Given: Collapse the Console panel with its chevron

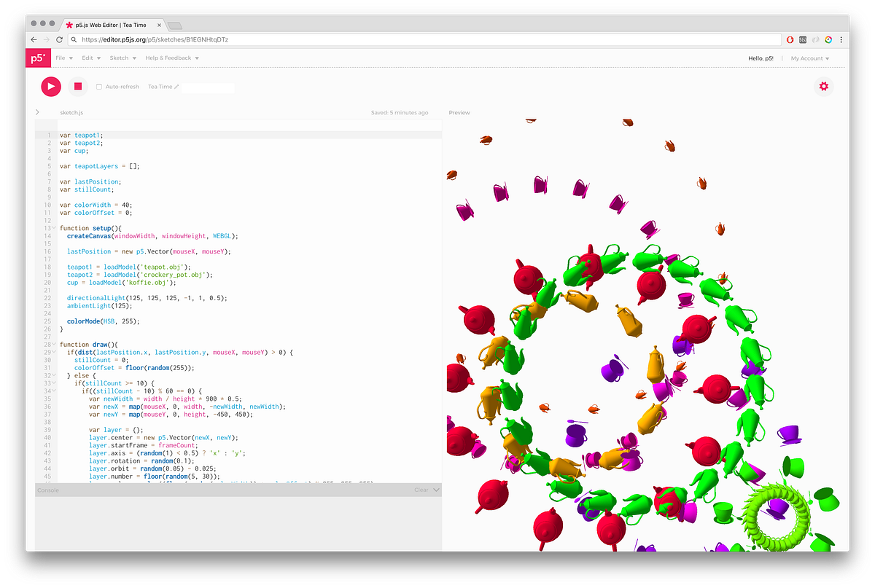Looking at the screenshot, I should click(x=435, y=490).
